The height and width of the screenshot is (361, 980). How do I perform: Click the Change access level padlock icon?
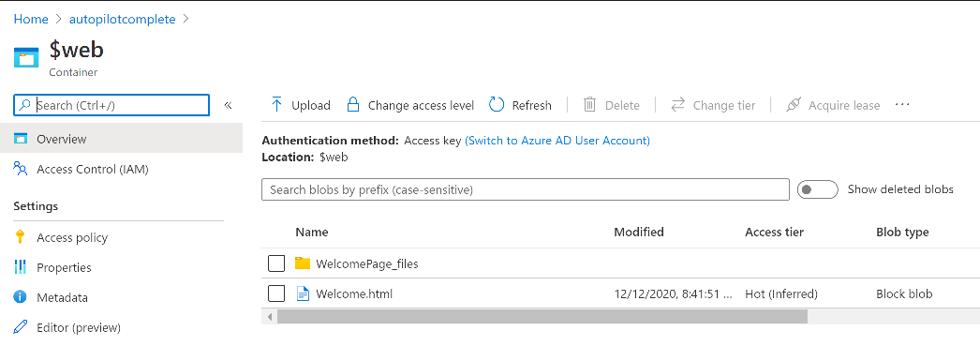click(x=353, y=104)
